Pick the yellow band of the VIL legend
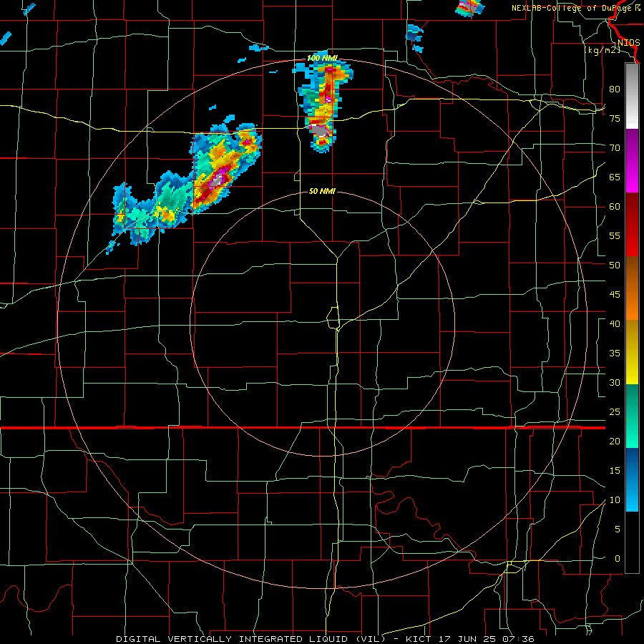Viewport: 644px width, 644px height. [x=632, y=352]
